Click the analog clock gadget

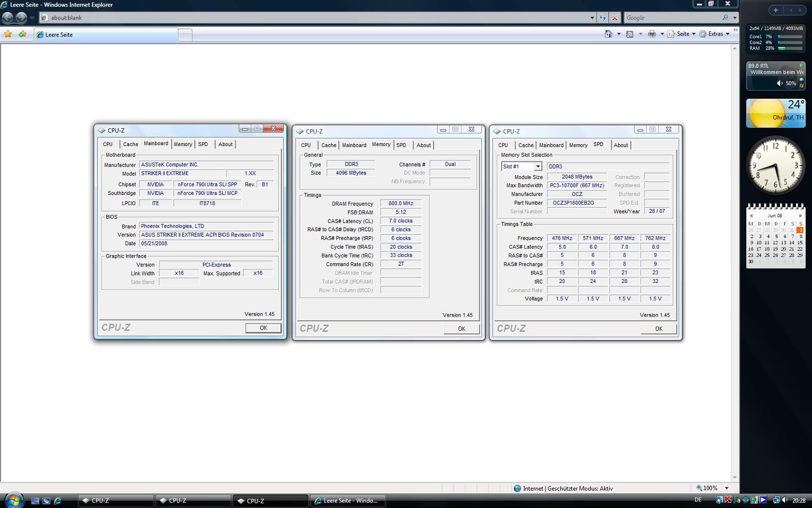pos(775,166)
